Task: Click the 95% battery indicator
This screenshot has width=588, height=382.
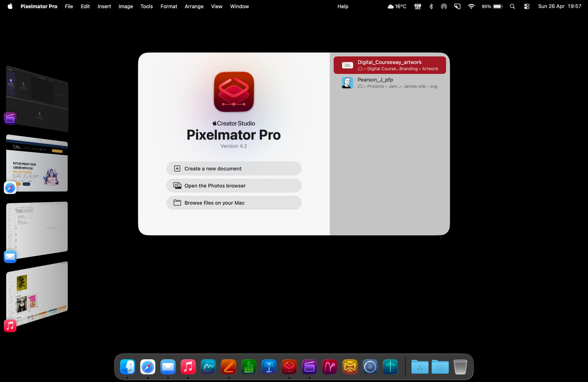Action: pos(492,6)
